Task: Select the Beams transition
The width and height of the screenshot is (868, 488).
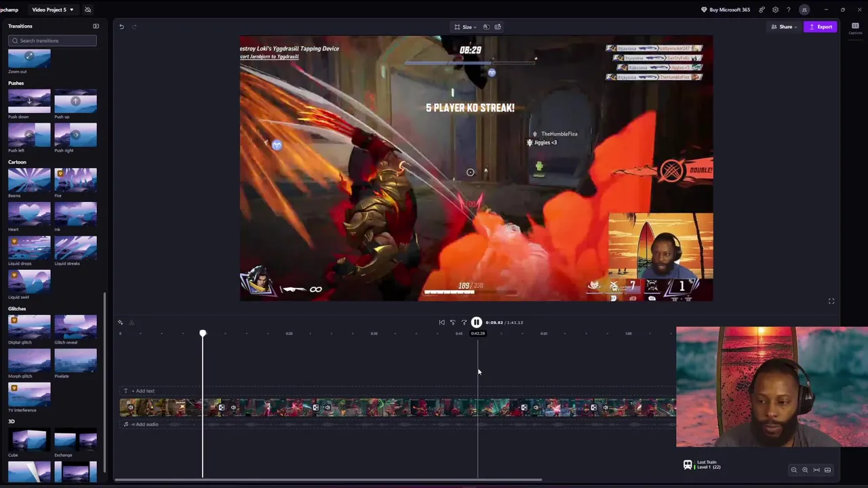Action: click(29, 180)
